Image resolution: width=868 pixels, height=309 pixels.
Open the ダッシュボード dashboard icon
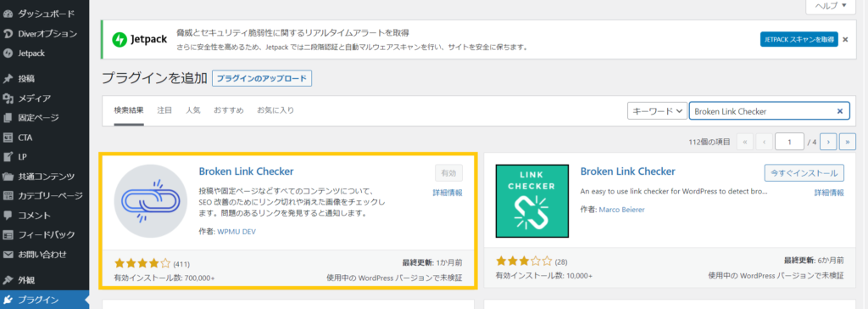click(8, 14)
